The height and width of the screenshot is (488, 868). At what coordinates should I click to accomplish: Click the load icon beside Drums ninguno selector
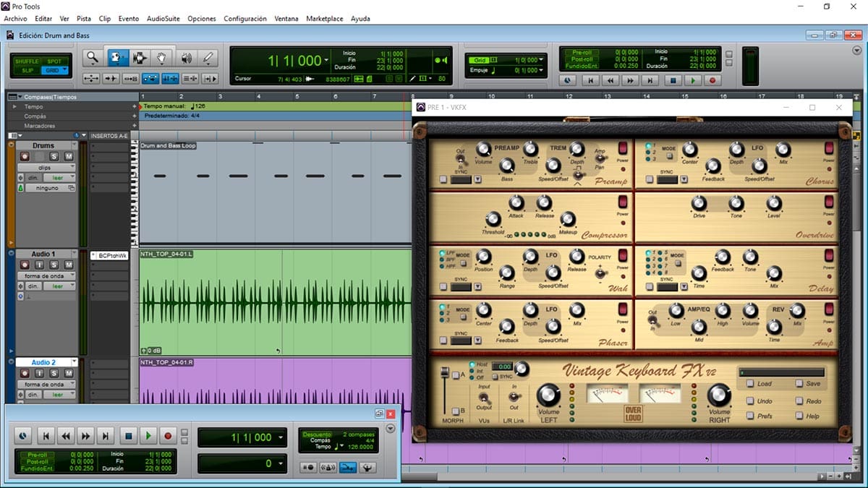click(x=71, y=187)
